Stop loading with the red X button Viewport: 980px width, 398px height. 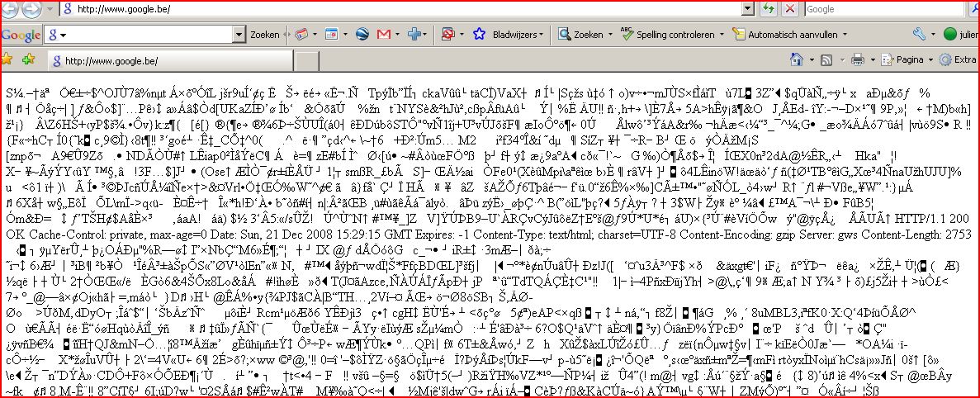790,9
